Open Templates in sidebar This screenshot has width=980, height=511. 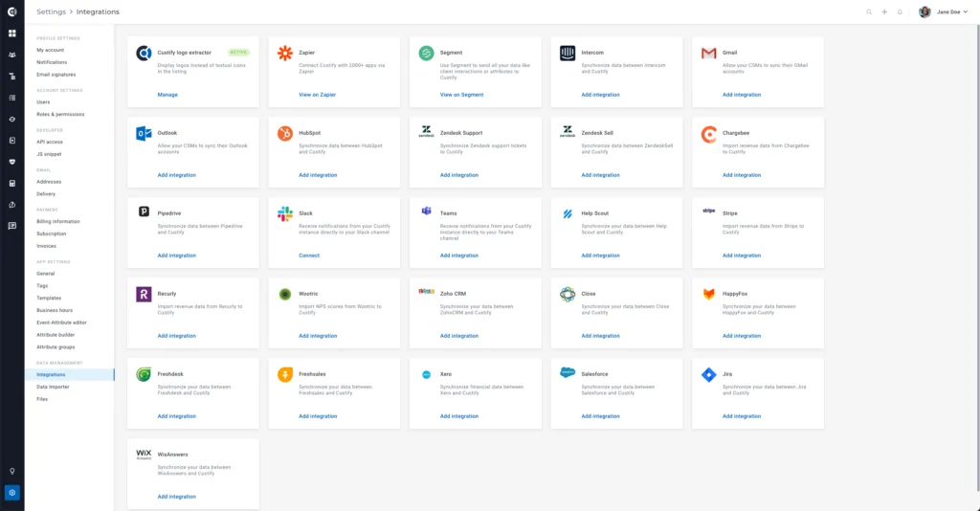[x=49, y=298]
